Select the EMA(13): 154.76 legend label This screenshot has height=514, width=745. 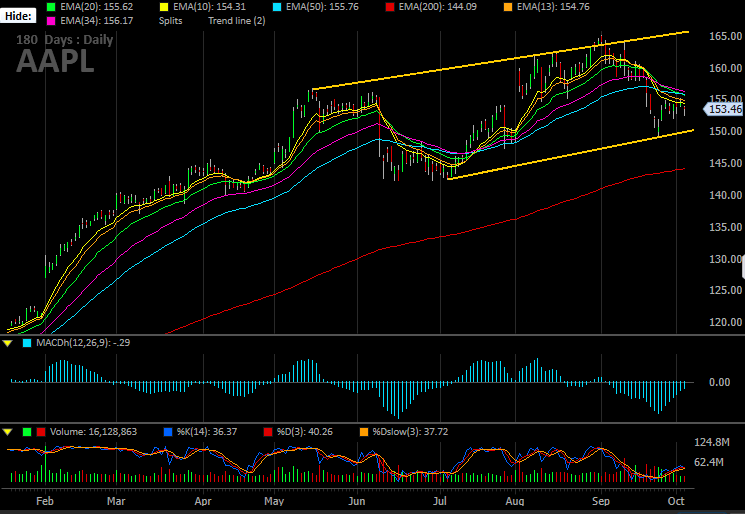click(x=553, y=7)
